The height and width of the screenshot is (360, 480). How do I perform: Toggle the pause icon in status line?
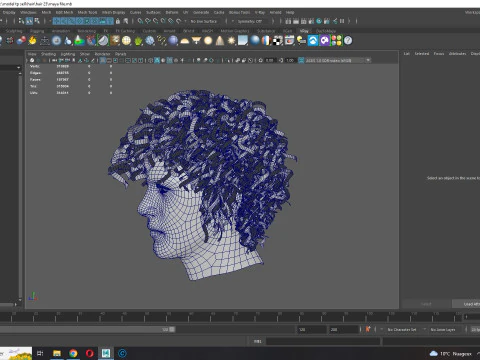pos(342,21)
